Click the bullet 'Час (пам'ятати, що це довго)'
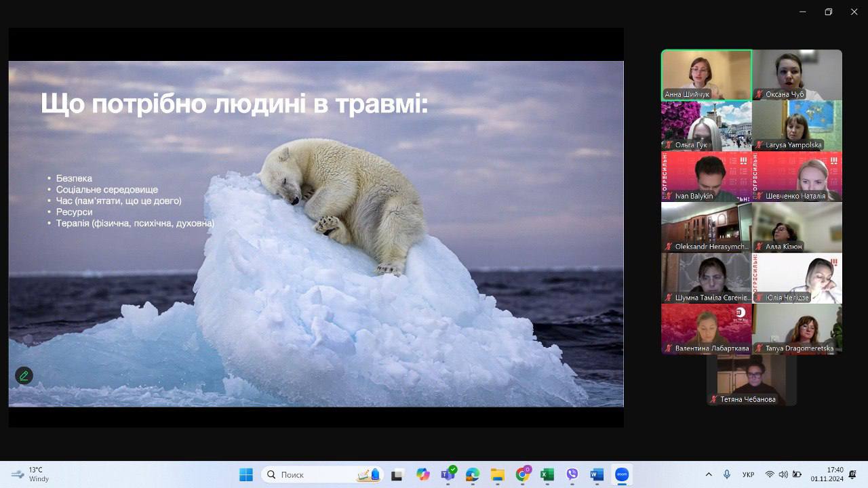This screenshot has height=488, width=868. coord(119,201)
